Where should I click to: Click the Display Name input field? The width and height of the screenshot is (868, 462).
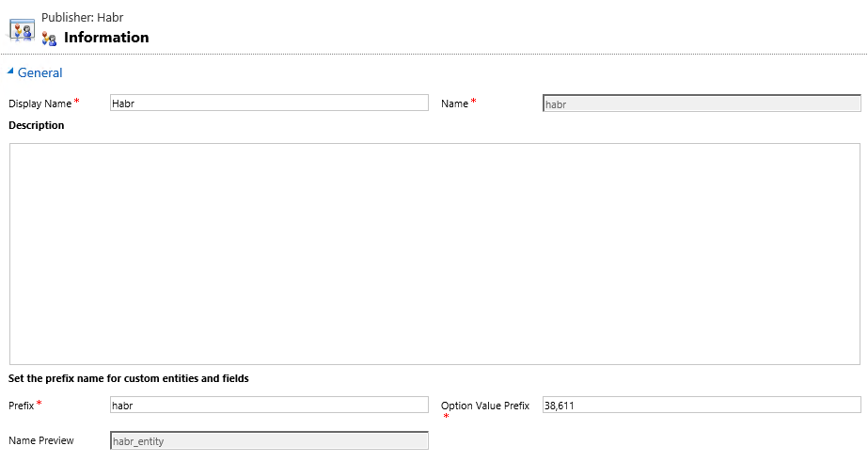click(x=269, y=104)
